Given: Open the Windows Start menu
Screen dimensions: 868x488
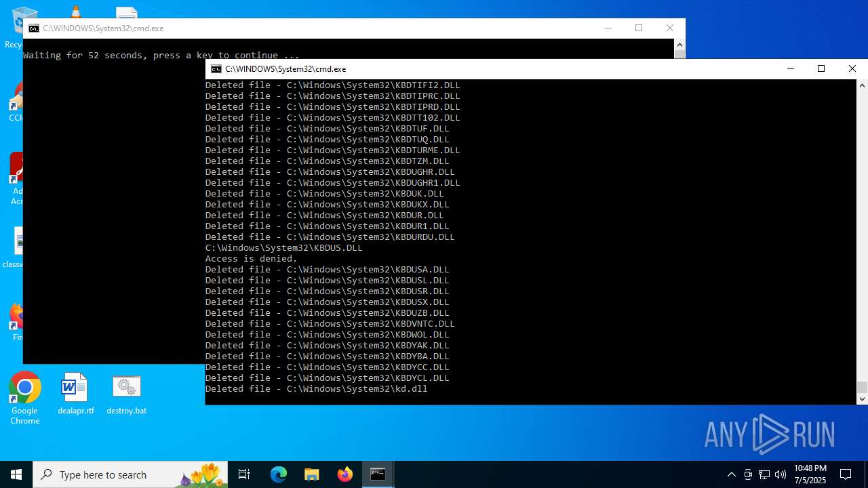Looking at the screenshot, I should [16, 474].
